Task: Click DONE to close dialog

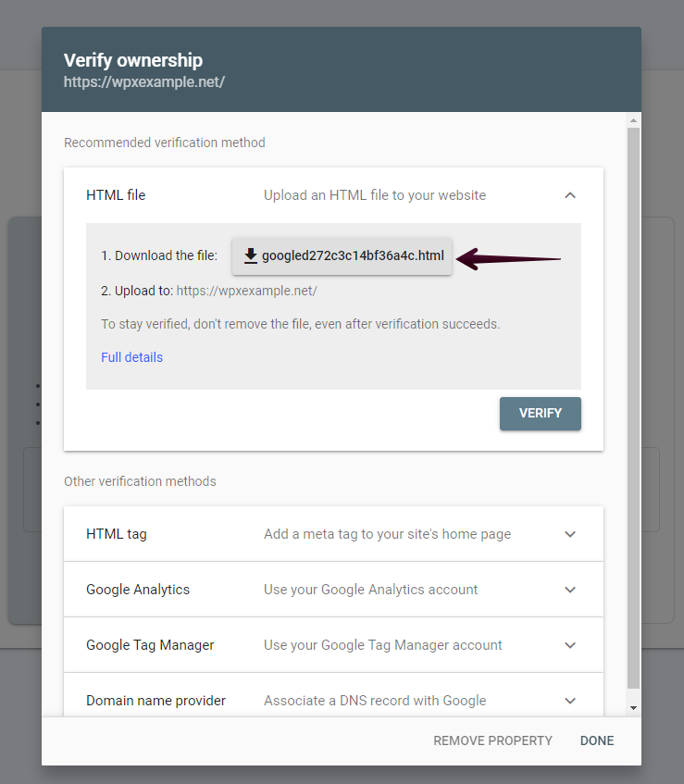Action: tap(597, 740)
